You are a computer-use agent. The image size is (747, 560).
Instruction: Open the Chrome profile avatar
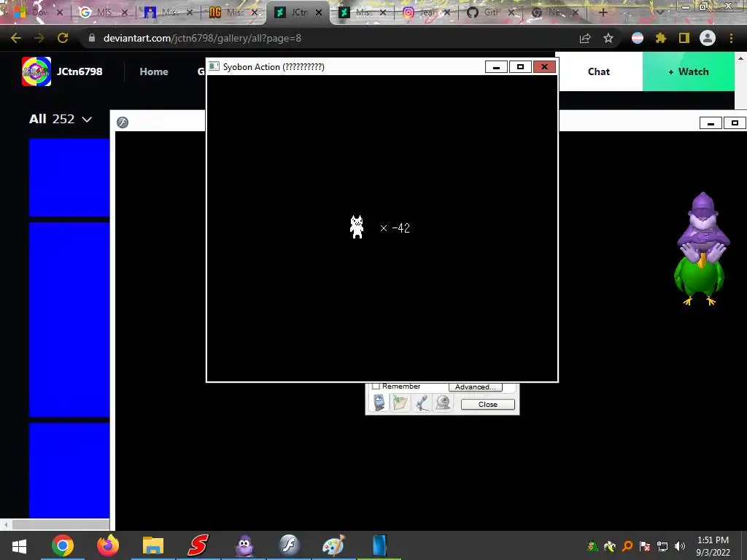tap(708, 38)
